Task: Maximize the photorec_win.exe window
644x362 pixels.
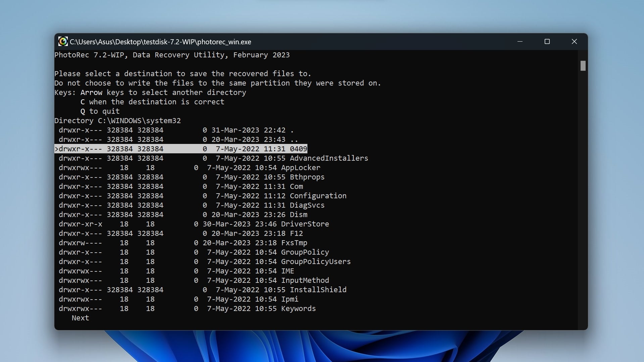Action: tap(547, 42)
